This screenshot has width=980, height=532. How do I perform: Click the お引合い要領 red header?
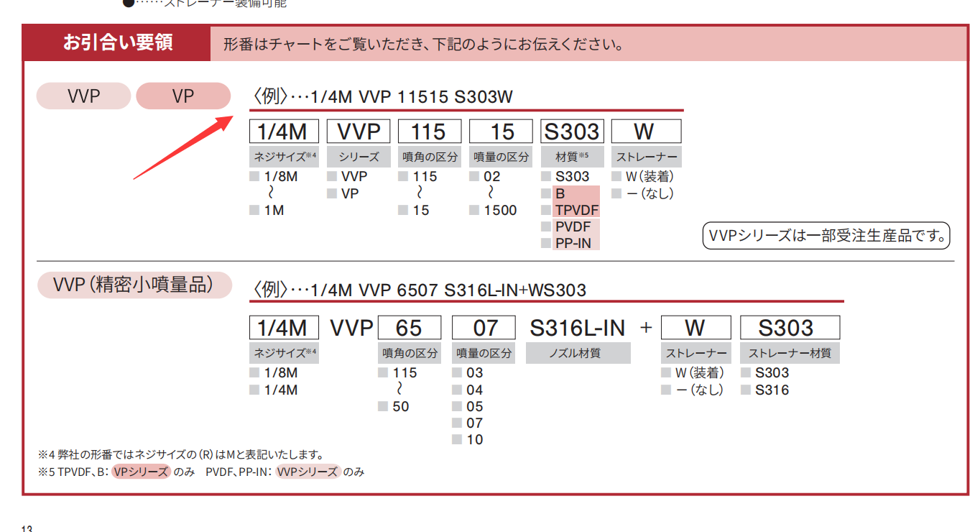click(x=117, y=43)
